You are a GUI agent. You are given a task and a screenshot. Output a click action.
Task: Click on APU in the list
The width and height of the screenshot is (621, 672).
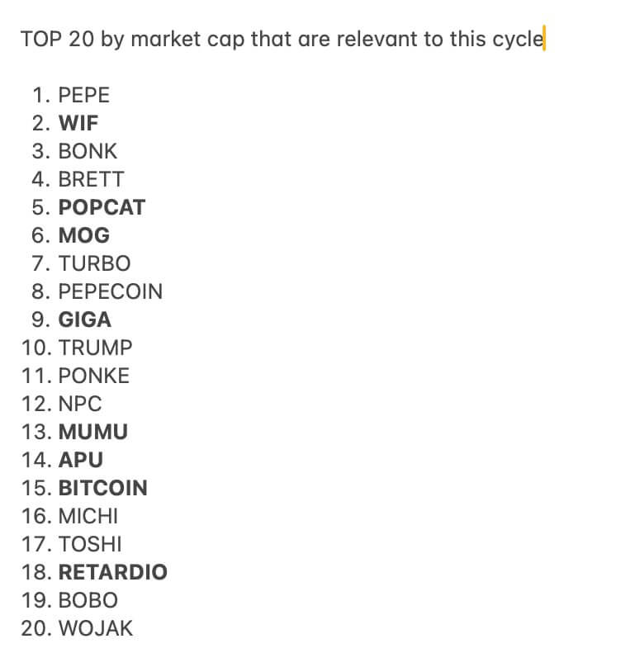[x=81, y=460]
